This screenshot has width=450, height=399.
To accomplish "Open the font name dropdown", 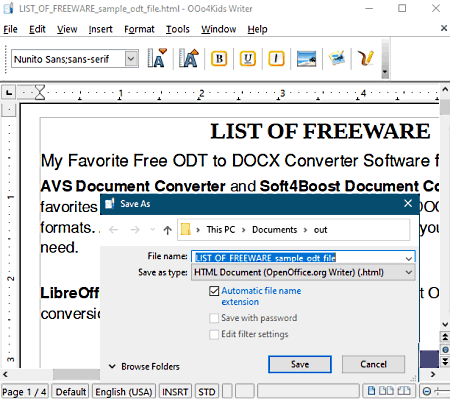I will coord(131,59).
